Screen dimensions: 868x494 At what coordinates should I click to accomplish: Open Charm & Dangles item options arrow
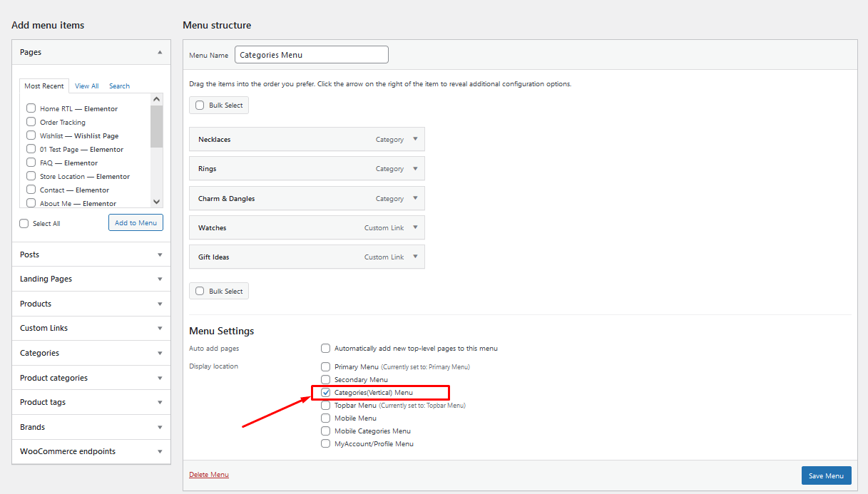coord(415,198)
